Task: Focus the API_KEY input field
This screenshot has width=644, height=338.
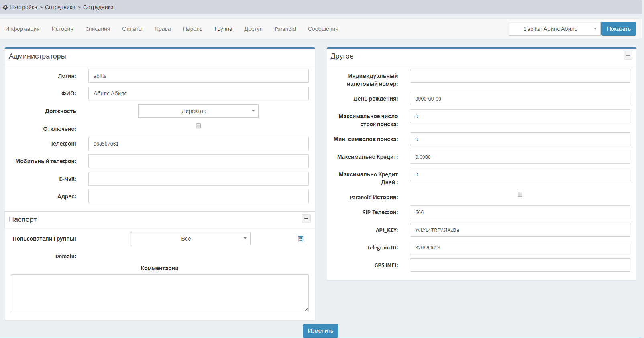Action: (x=520, y=230)
